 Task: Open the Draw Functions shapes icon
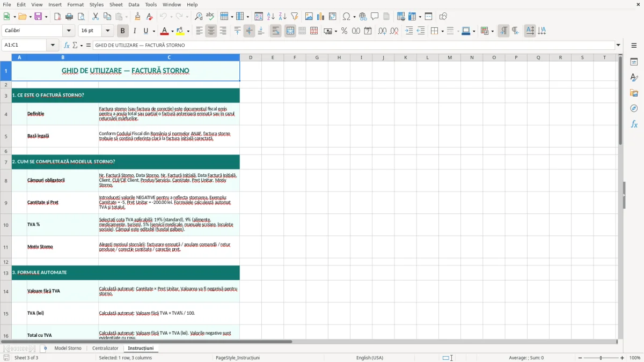point(443,17)
